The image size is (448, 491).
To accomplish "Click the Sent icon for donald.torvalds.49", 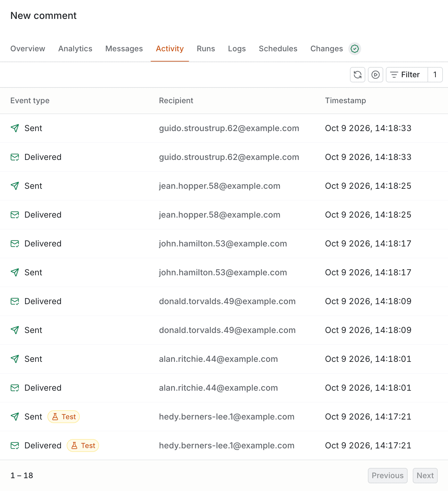I will 15,330.
